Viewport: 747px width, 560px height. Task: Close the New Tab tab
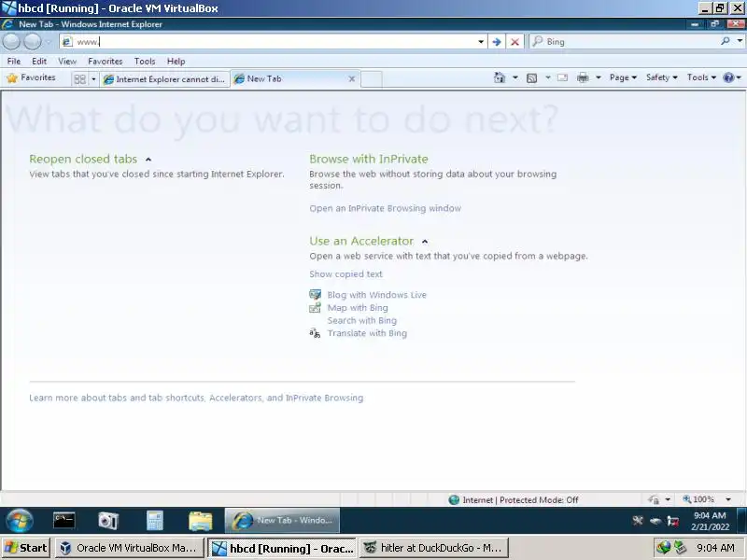coord(352,79)
